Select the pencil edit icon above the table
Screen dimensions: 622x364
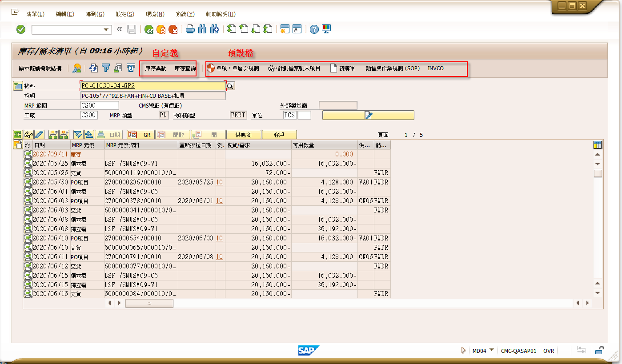tap(40, 134)
